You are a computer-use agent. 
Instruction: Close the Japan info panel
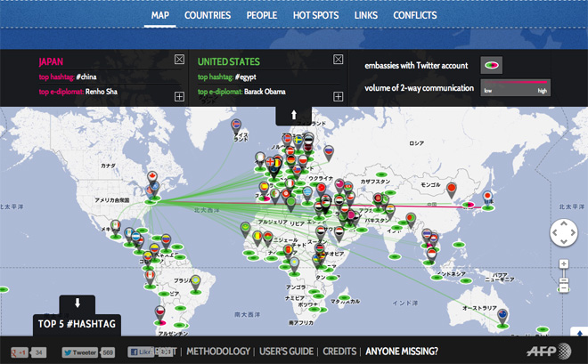(179, 60)
